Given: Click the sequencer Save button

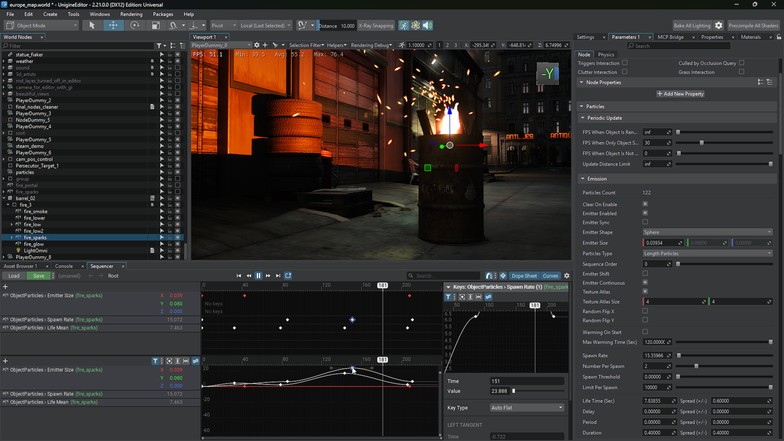Looking at the screenshot, I should [x=38, y=276].
